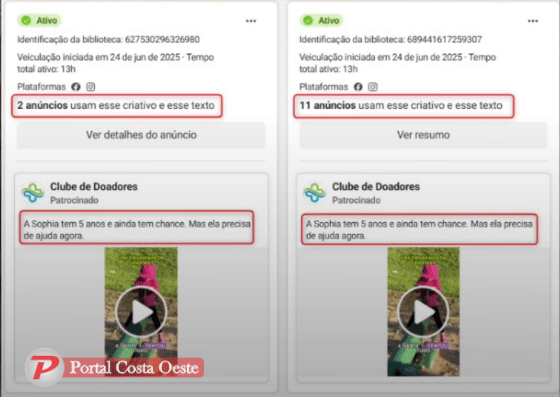Click Facebook platform icon in 2 anúncios card
This screenshot has height=397, width=560.
[76, 87]
